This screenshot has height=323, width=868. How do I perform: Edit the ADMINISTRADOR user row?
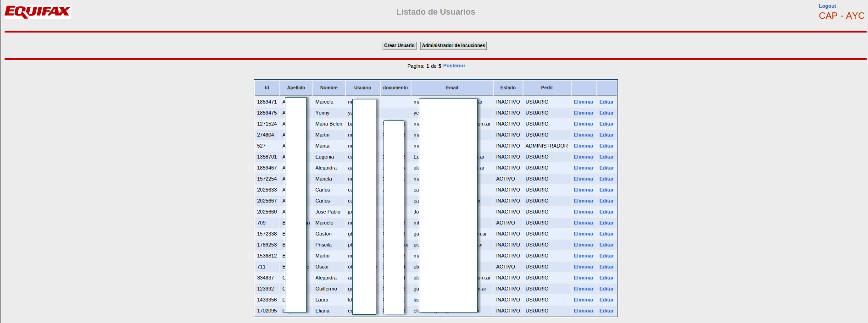tap(606, 146)
